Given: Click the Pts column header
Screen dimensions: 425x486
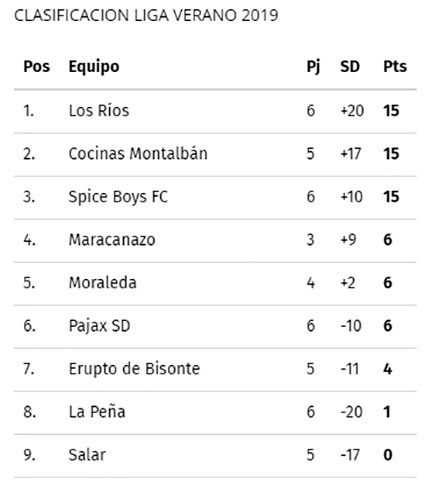Looking at the screenshot, I should tap(395, 66).
